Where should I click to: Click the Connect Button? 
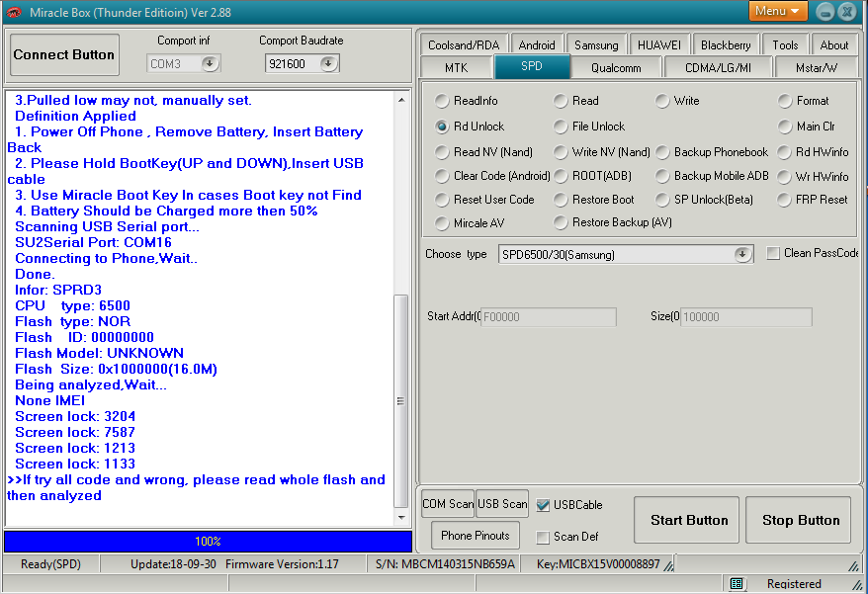tap(64, 54)
